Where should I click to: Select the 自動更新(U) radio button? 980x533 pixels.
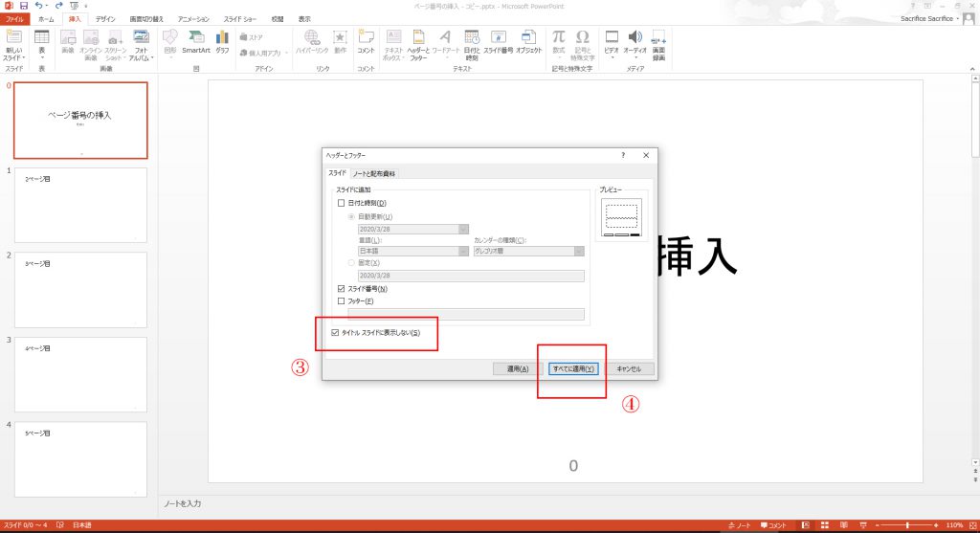(351, 217)
